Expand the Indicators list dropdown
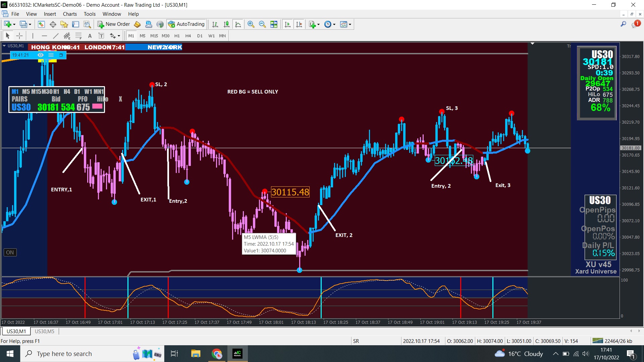This screenshot has height=362, width=644. (318, 24)
